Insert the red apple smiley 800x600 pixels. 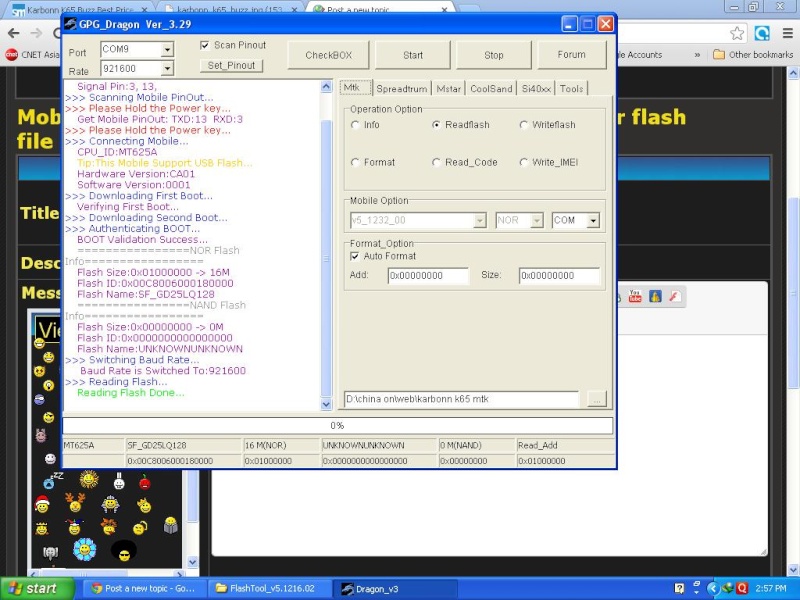click(x=145, y=481)
